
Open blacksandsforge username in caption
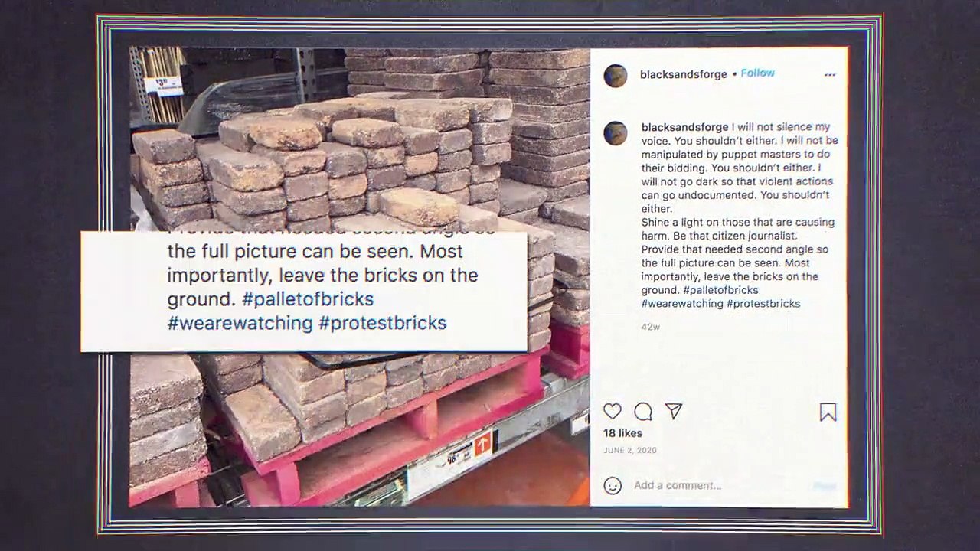coord(684,127)
